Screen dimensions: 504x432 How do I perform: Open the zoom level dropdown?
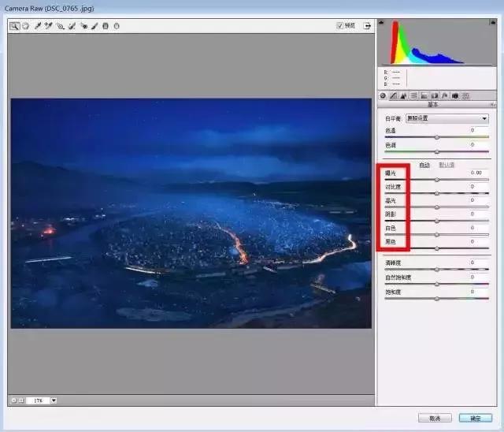[54, 400]
